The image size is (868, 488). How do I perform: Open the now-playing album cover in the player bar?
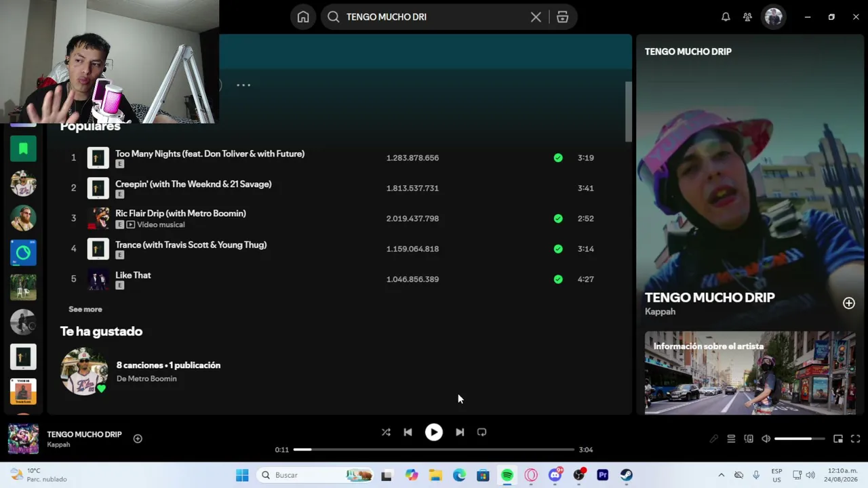point(23,439)
